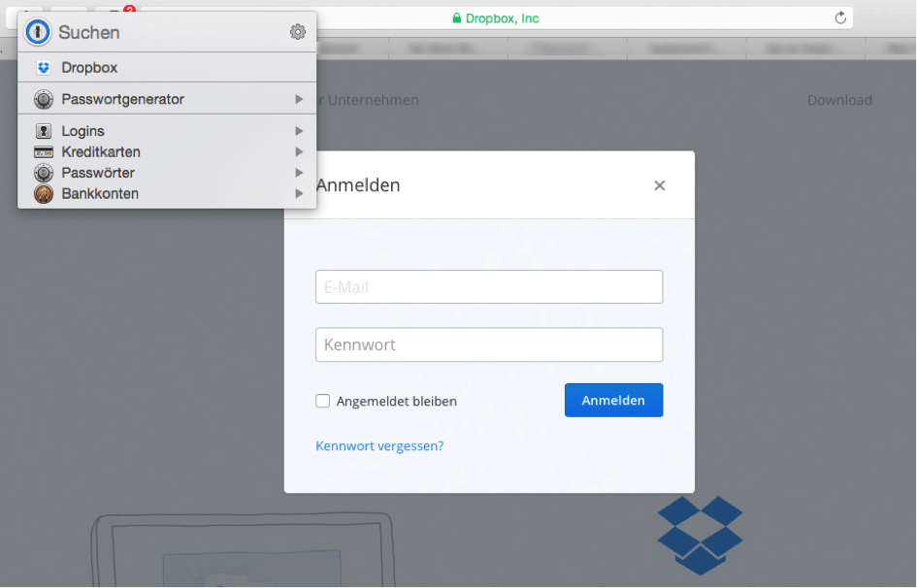Open the Passwörter category
The image size is (917, 588).
(x=167, y=173)
